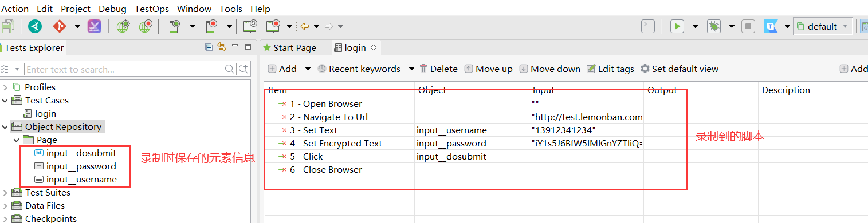Collapse the Test Cases tree node

[x=5, y=100]
